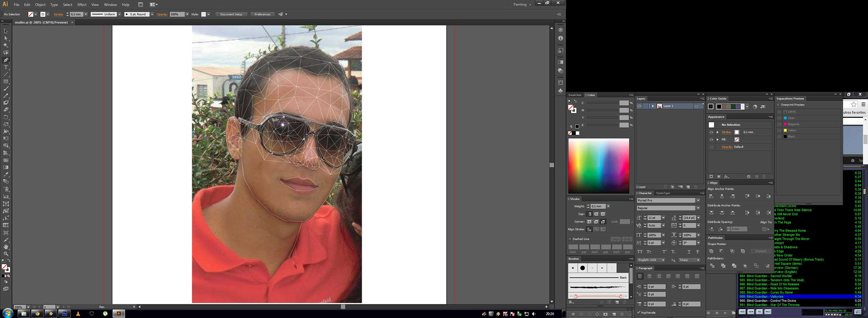The width and height of the screenshot is (868, 318).
Task: Open the 5 pt. Round brush dropdown
Action: (x=152, y=14)
